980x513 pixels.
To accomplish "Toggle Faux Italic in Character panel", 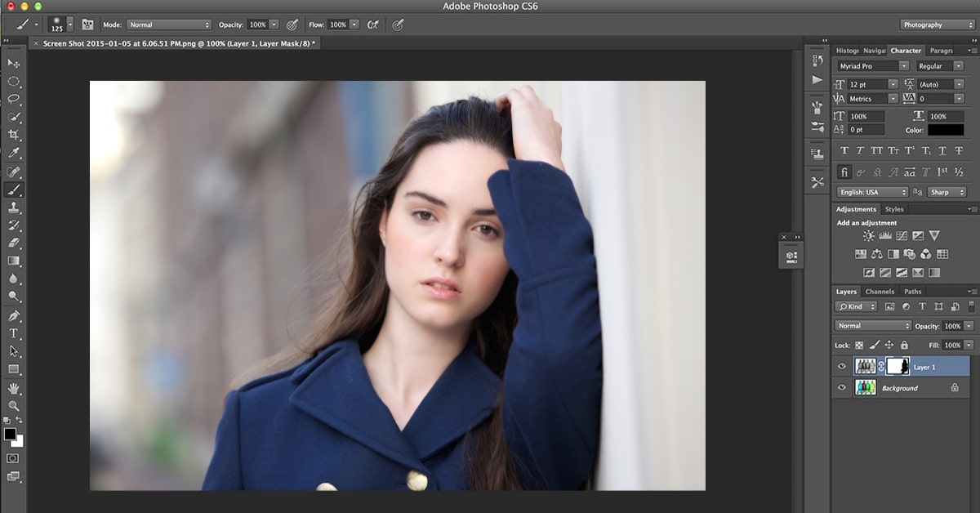I will pos(861,151).
